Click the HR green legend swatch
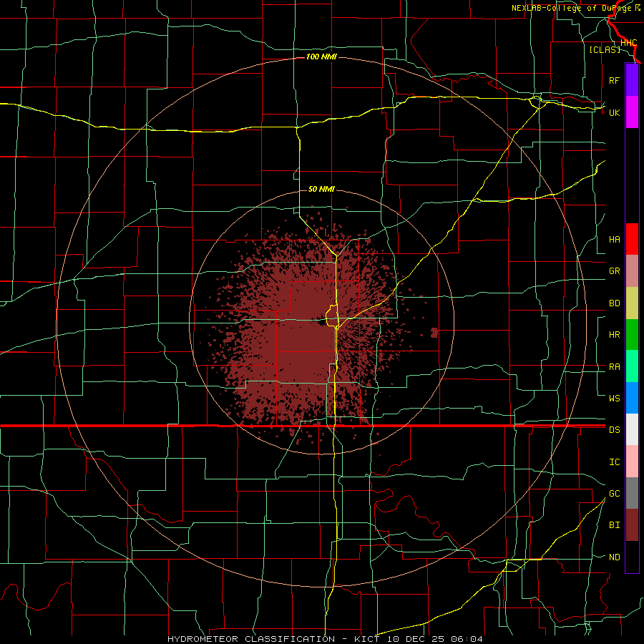644x644 pixels. coord(632,335)
